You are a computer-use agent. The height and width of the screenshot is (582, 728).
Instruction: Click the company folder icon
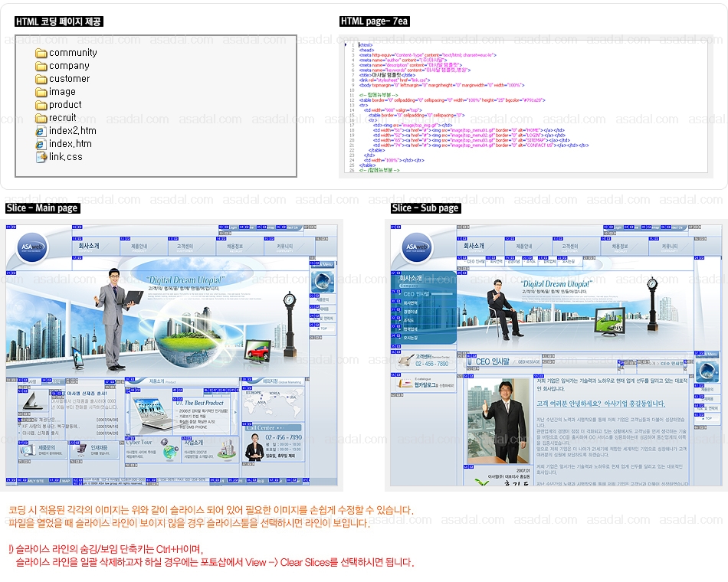pos(41,66)
